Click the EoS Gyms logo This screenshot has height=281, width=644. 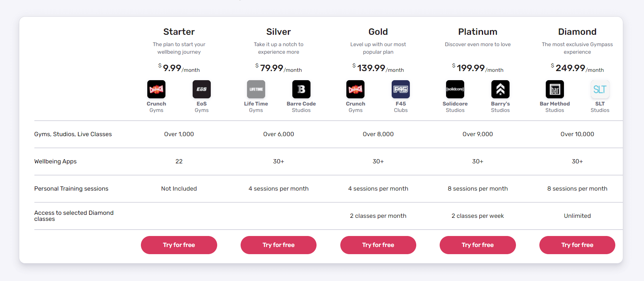[x=202, y=89]
